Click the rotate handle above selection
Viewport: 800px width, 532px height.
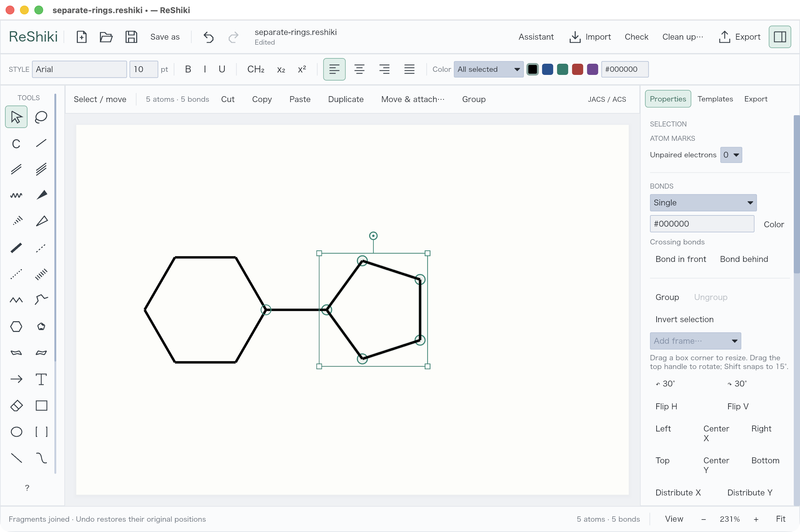373,235
